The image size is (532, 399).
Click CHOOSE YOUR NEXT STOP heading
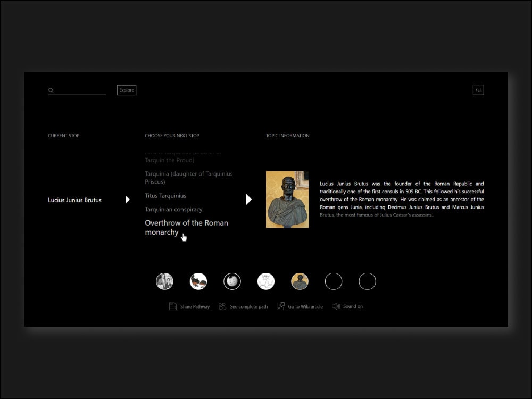pyautogui.click(x=172, y=135)
